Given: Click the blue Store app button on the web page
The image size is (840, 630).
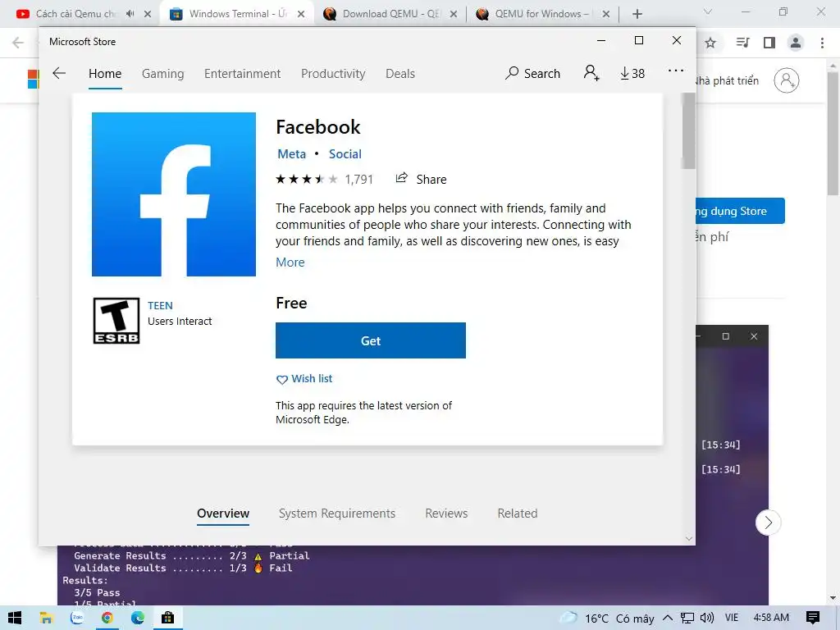Looking at the screenshot, I should click(741, 211).
